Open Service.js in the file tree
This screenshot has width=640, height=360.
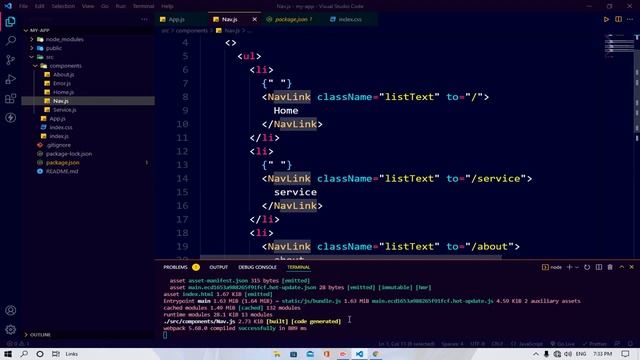(x=64, y=110)
